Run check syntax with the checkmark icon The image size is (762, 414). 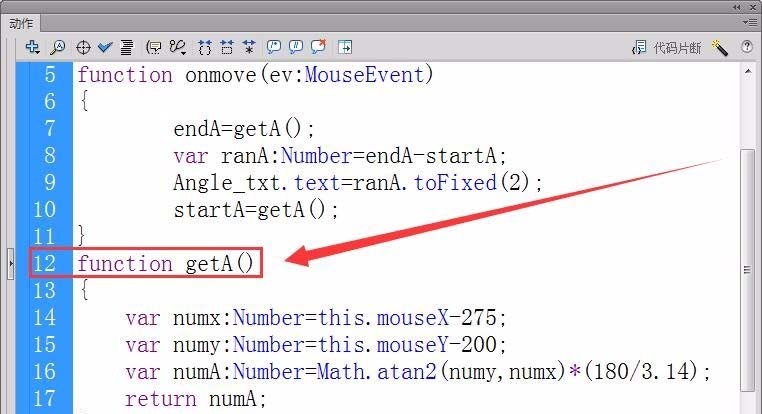tap(104, 47)
